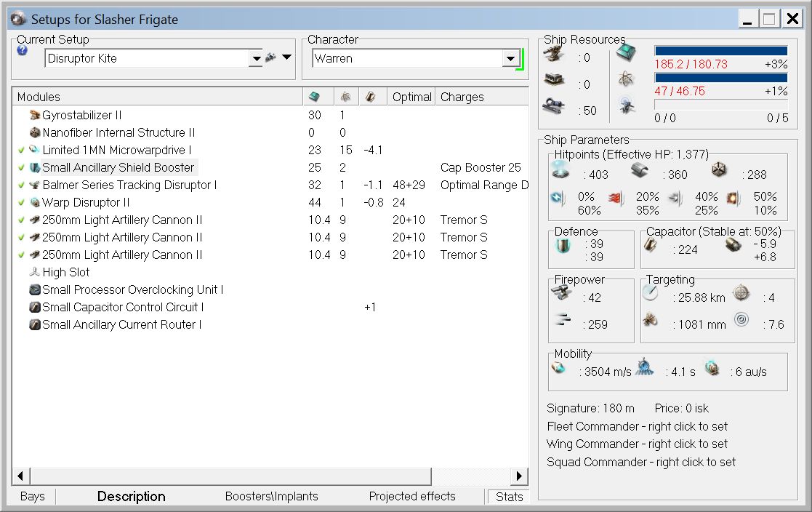This screenshot has width=812, height=512.
Task: Toggle third 250mm Light Artillery Cannon II checkmark
Action: (x=21, y=255)
